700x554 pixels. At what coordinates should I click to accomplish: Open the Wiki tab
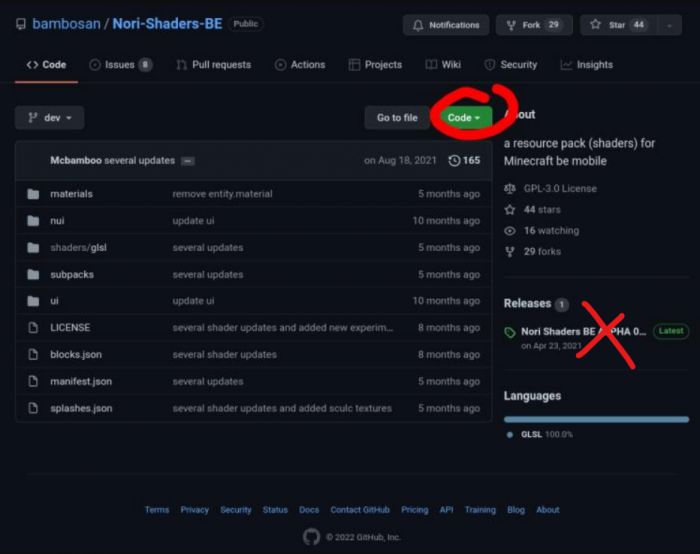pos(443,65)
